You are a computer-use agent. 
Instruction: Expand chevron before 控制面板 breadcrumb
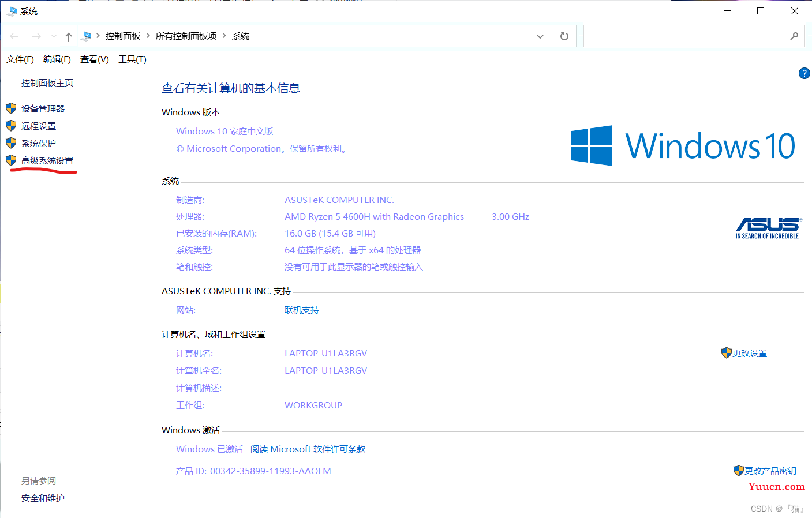[98, 36]
